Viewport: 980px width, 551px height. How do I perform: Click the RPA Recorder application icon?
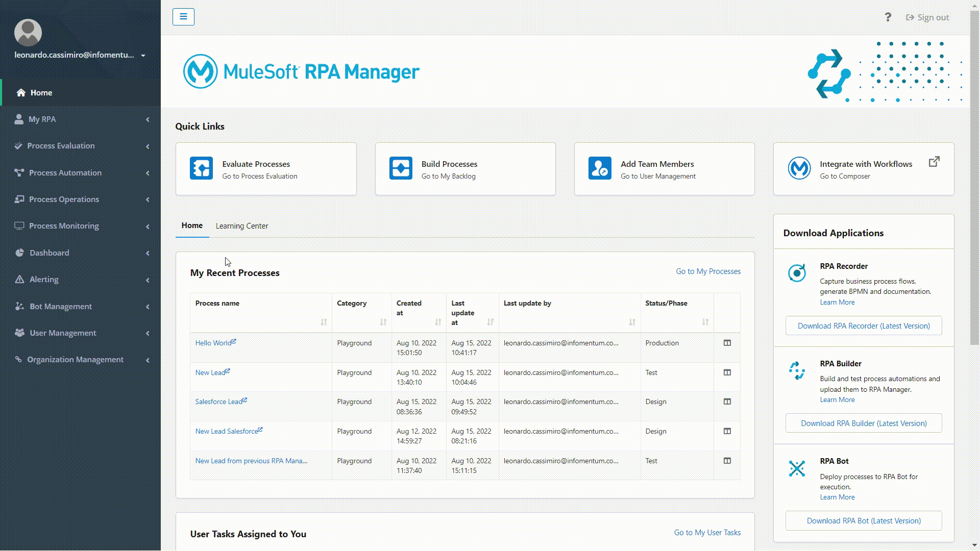797,273
